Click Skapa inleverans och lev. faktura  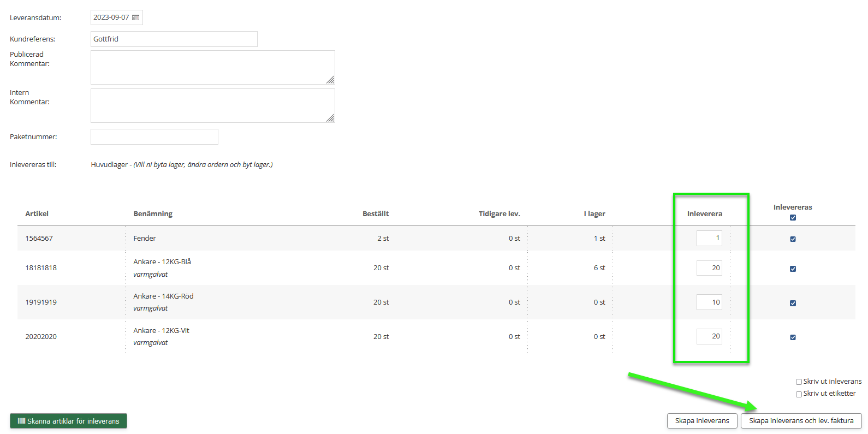(801, 421)
